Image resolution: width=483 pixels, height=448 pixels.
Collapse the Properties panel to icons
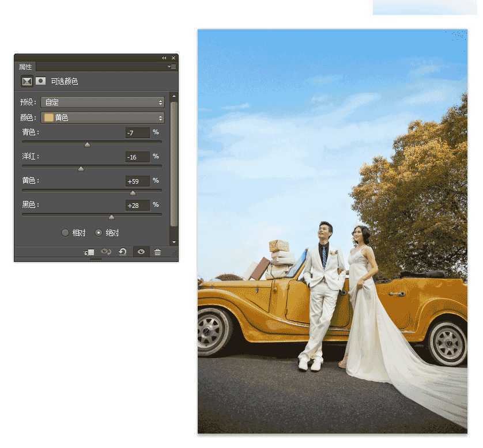coord(163,58)
